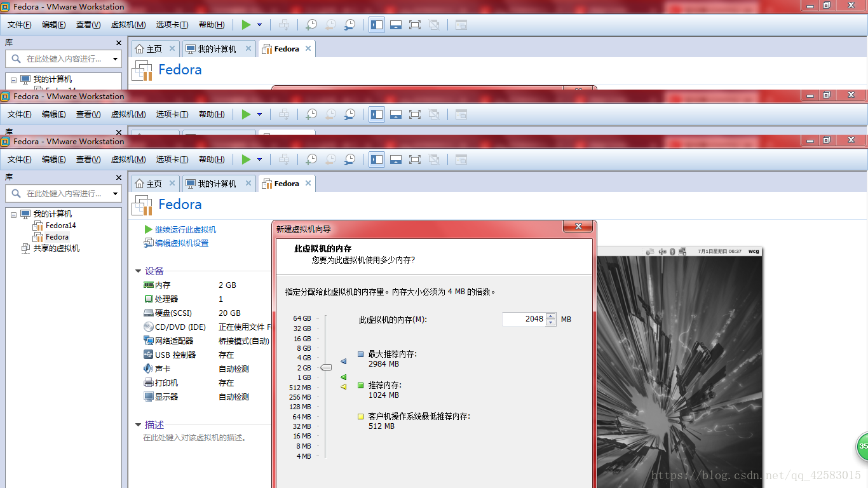Click the Fedora desktop preview thumbnail
This screenshot has width=868, height=488.
tap(679, 367)
